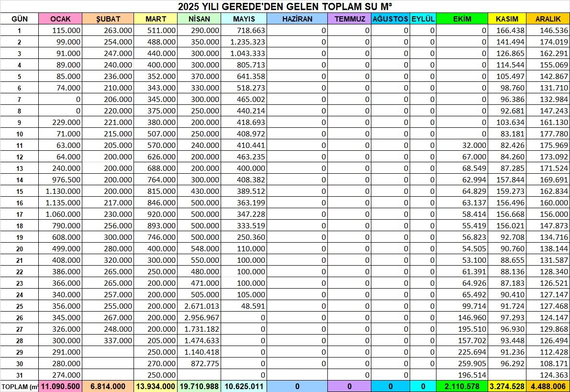Select cell with value 2.956.967
Screen dimensions: 570x392
pyautogui.click(x=199, y=317)
